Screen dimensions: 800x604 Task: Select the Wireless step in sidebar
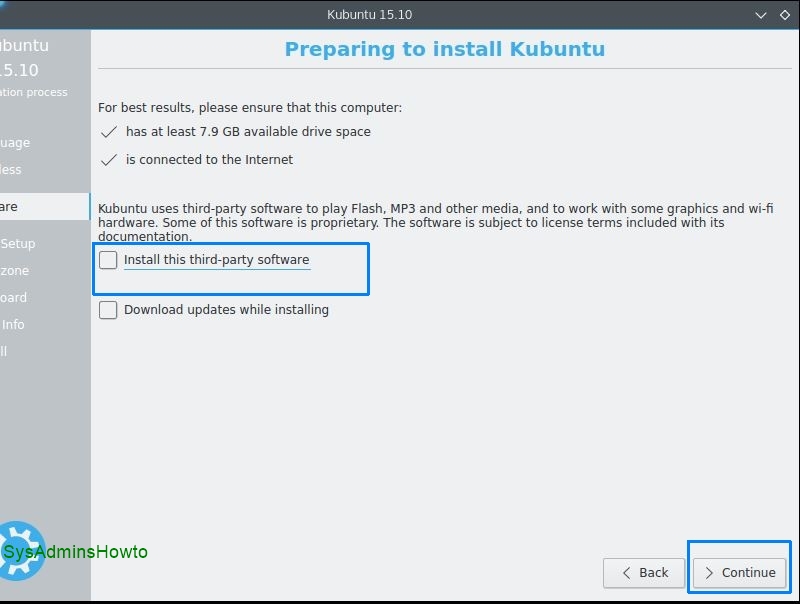click(11, 170)
